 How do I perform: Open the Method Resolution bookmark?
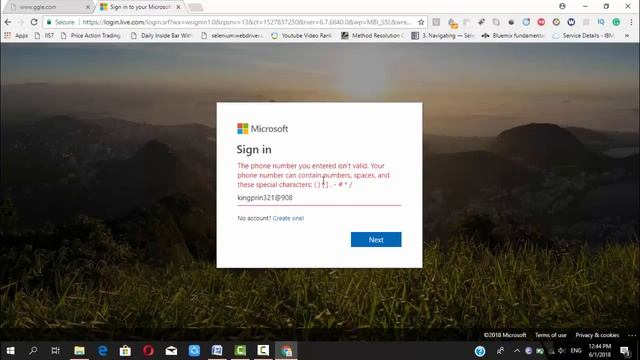point(373,36)
